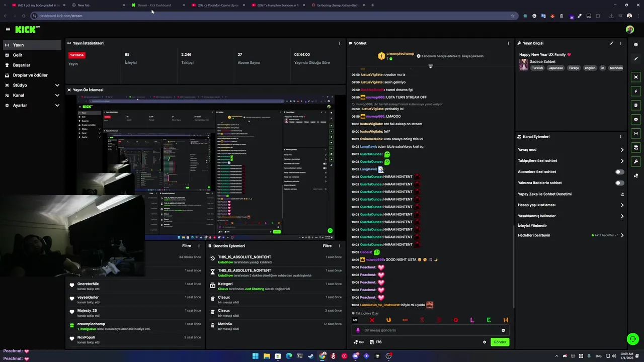Open chat settings gear beside Gönder

[485, 342]
